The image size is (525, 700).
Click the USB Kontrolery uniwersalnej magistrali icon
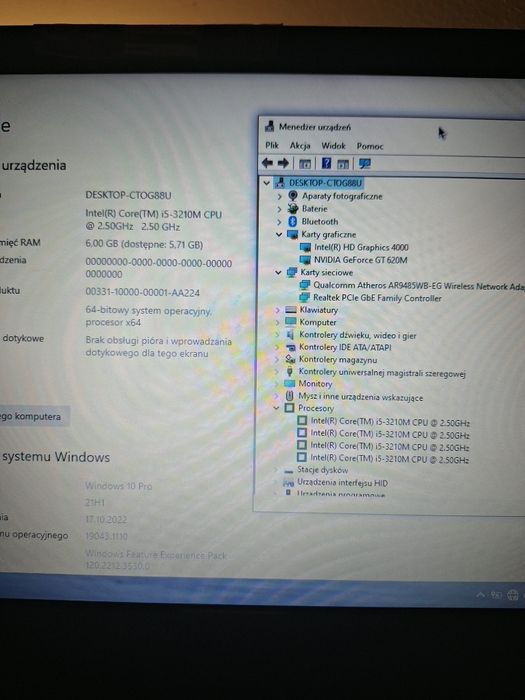pos(290,371)
